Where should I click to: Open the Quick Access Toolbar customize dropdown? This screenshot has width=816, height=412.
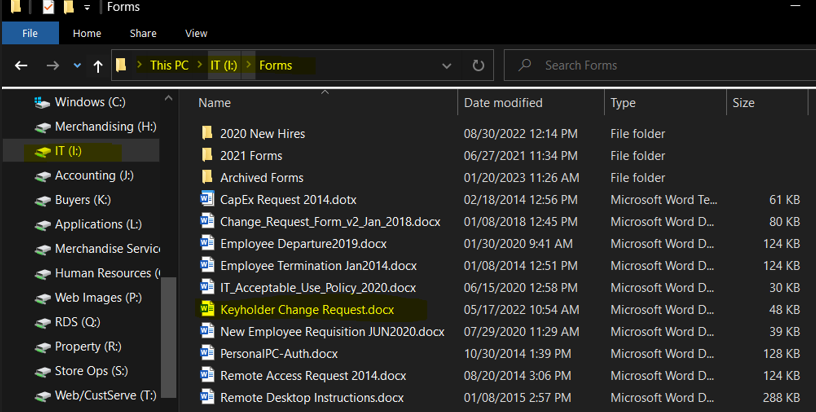pyautogui.click(x=88, y=8)
